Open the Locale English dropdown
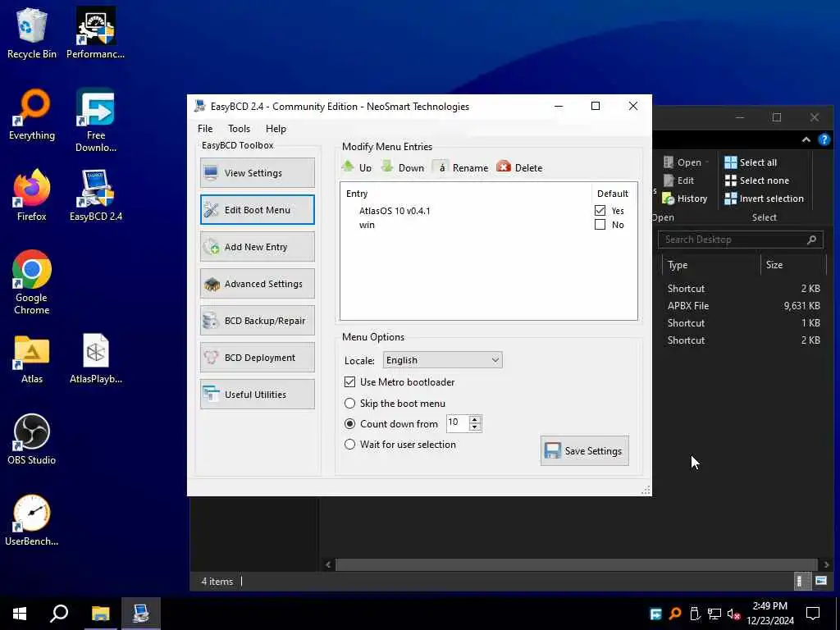The image size is (840, 630). pyautogui.click(x=442, y=360)
